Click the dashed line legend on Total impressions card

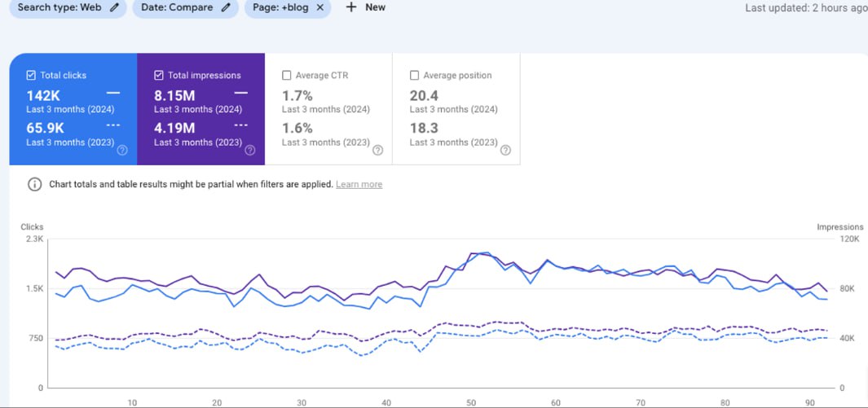click(240, 125)
